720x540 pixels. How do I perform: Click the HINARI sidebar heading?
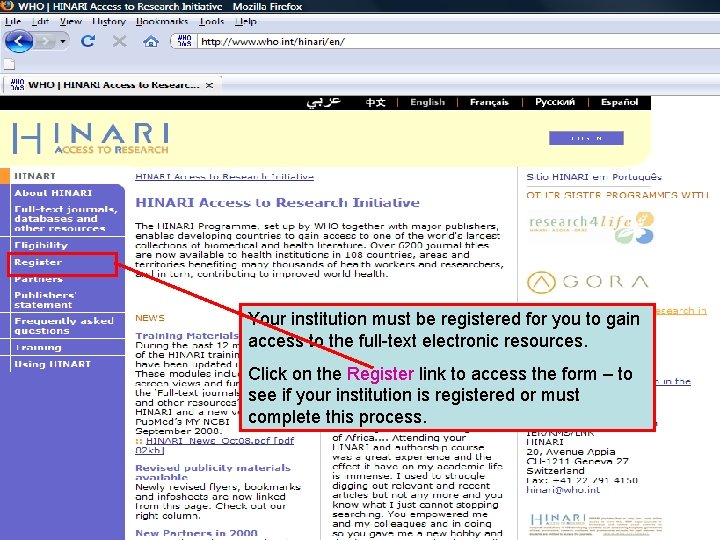point(35,176)
